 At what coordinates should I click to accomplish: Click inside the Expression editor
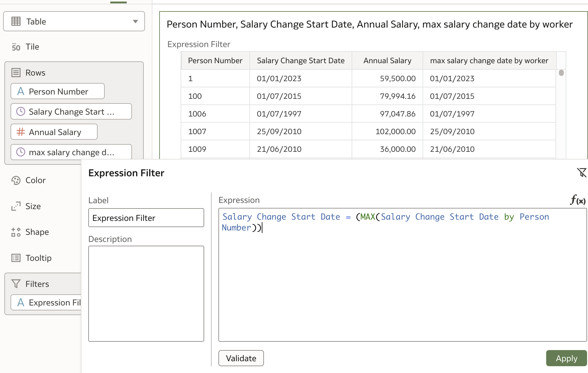tap(403, 275)
